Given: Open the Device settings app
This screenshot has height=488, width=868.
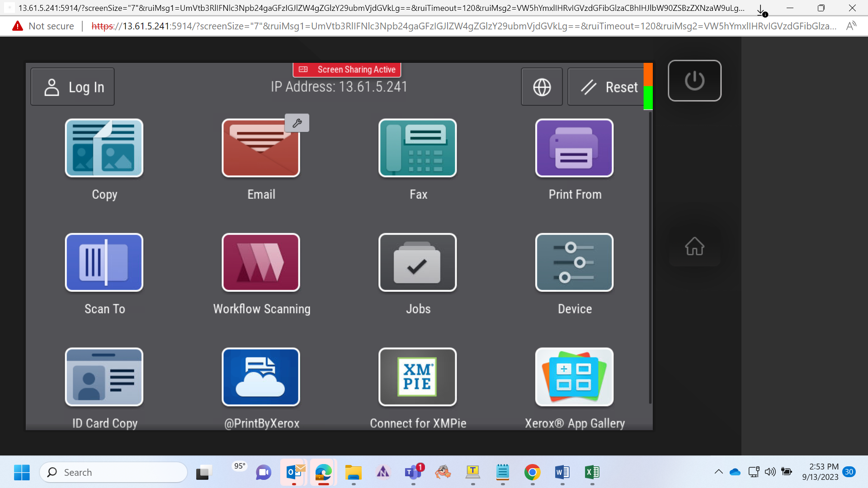Looking at the screenshot, I should point(575,262).
